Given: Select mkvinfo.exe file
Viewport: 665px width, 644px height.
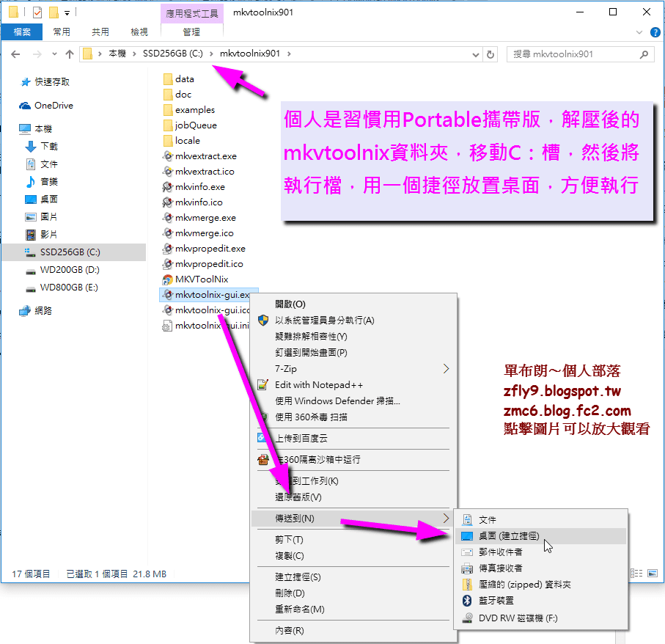Looking at the screenshot, I should coord(194,186).
